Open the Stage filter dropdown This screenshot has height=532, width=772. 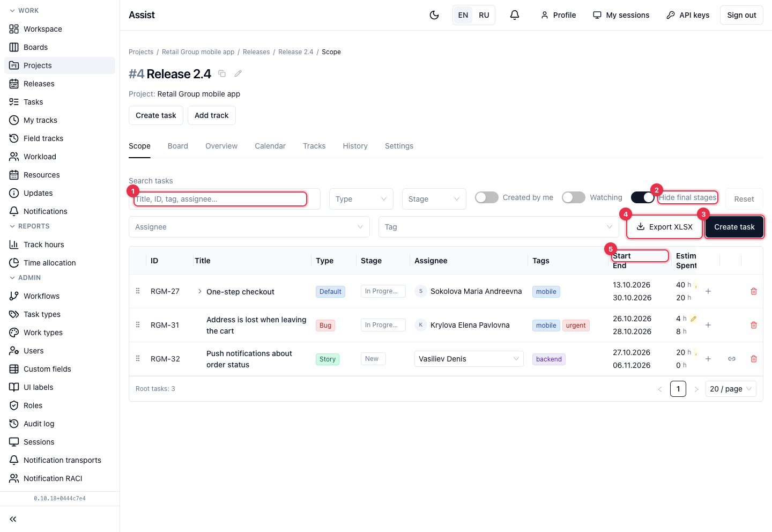[434, 199]
